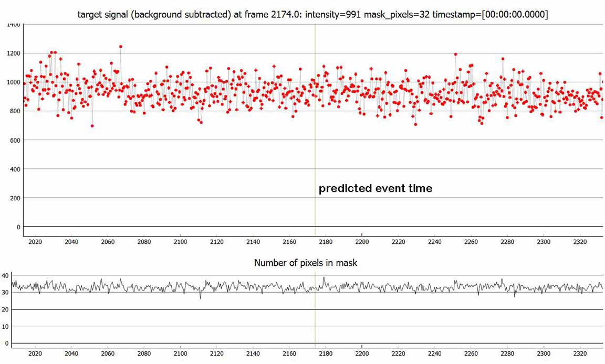Image resolution: width=605 pixels, height=364 pixels.
Task: Pick the high data point near frame 2251
Action: pos(455,54)
